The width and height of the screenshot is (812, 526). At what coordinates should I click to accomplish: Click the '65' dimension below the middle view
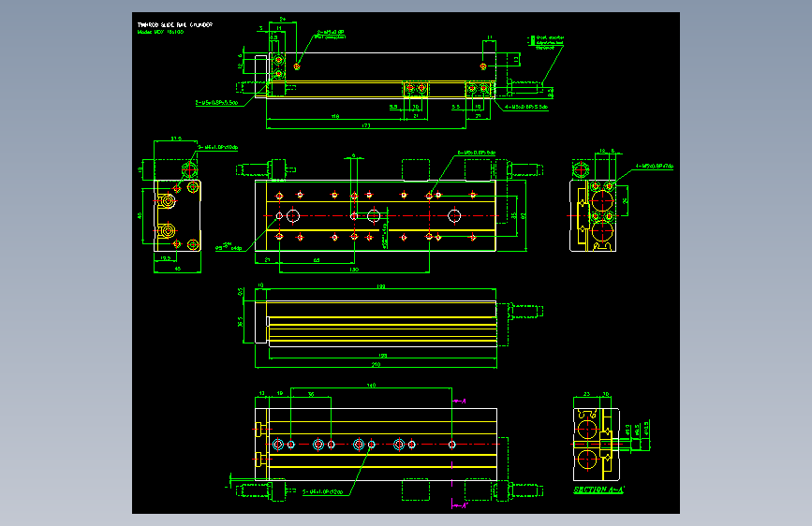(x=317, y=260)
